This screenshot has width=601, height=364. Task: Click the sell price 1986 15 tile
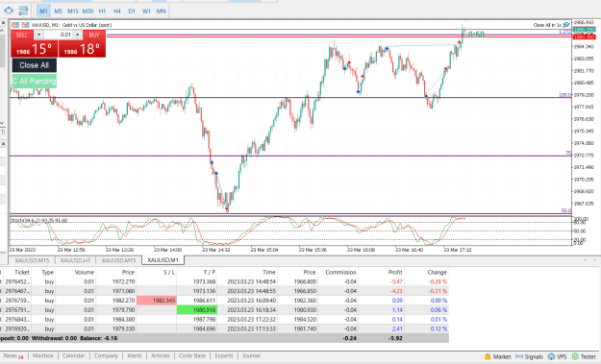[34, 49]
